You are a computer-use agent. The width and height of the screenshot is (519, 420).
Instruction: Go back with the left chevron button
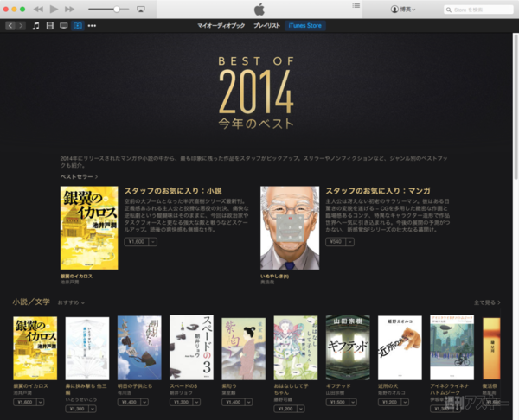click(x=10, y=25)
